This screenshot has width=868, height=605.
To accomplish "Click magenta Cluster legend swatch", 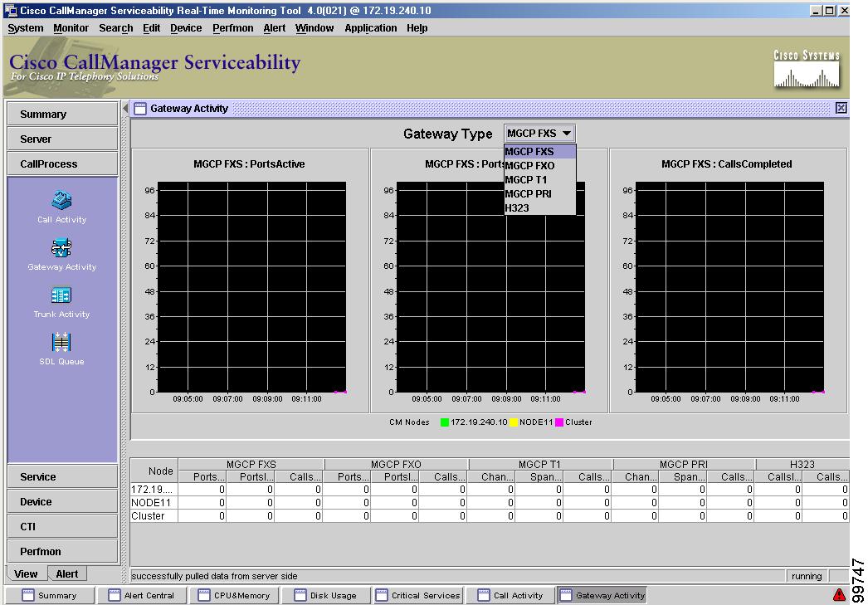I will pyautogui.click(x=559, y=422).
